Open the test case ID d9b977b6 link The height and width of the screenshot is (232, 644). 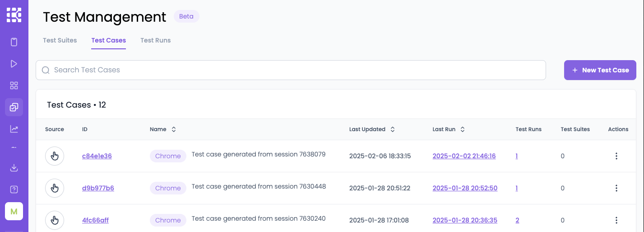pos(98,188)
